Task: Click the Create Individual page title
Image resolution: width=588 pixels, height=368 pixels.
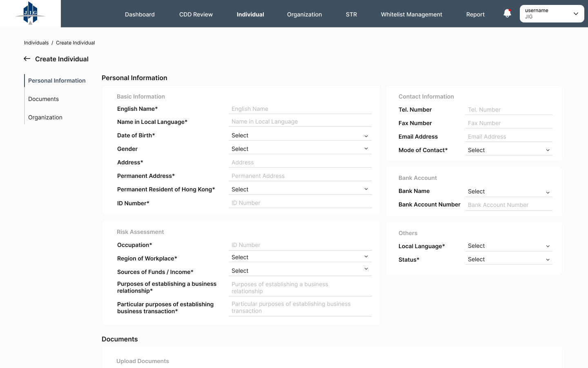Action: pyautogui.click(x=62, y=59)
